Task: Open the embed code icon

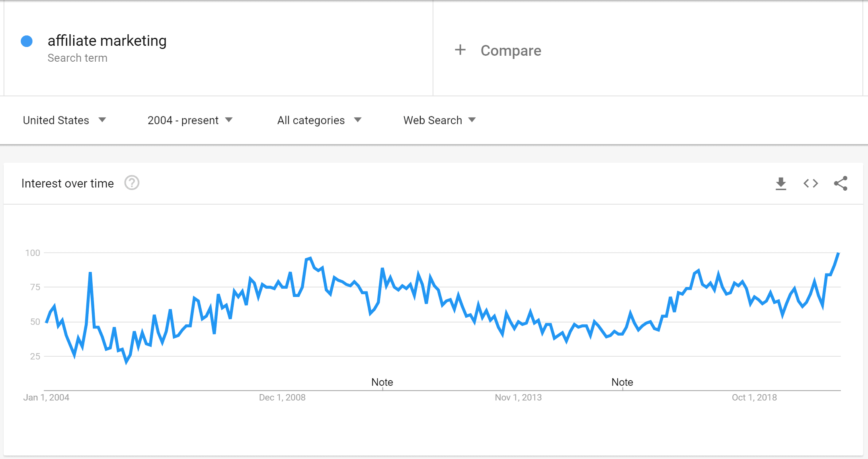Action: (x=811, y=184)
